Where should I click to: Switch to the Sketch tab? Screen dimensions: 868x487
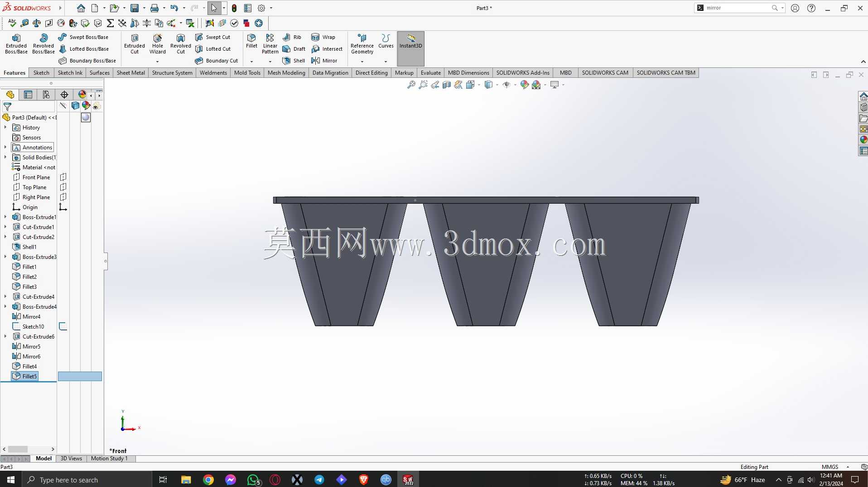[x=41, y=73]
